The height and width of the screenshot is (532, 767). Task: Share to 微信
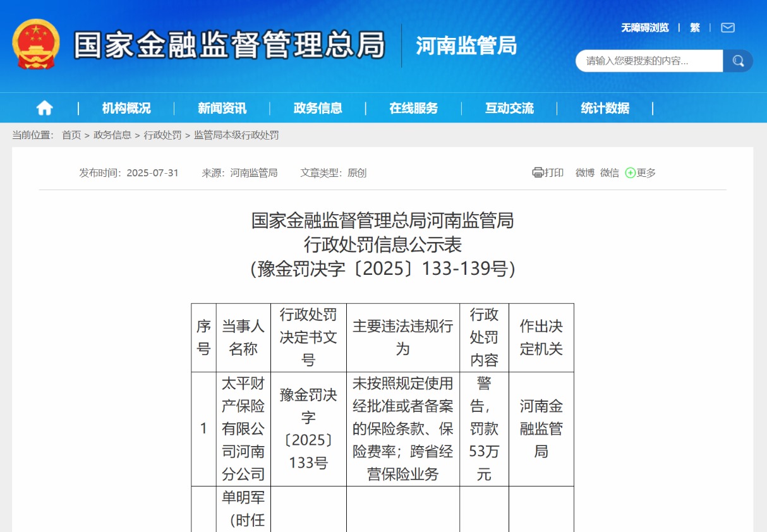[x=610, y=173]
